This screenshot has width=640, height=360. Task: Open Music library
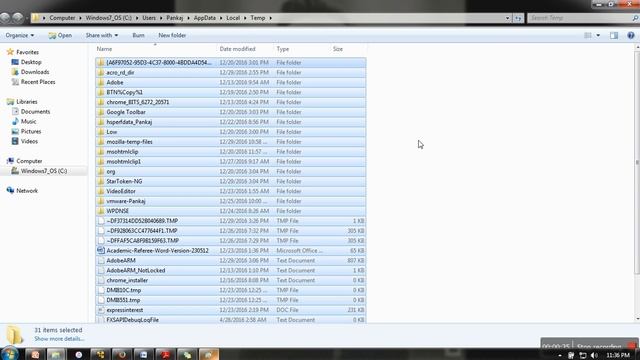click(x=29, y=122)
